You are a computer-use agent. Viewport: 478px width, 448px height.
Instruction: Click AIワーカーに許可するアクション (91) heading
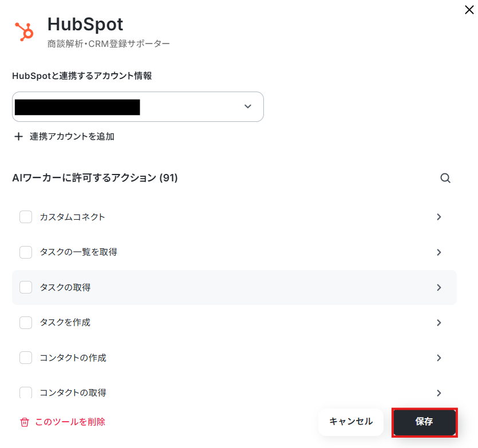point(95,178)
